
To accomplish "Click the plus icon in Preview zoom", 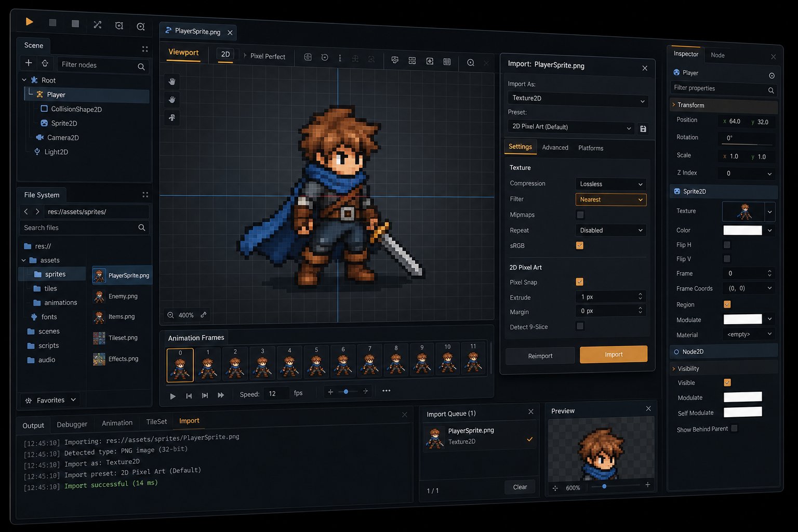I will point(648,485).
